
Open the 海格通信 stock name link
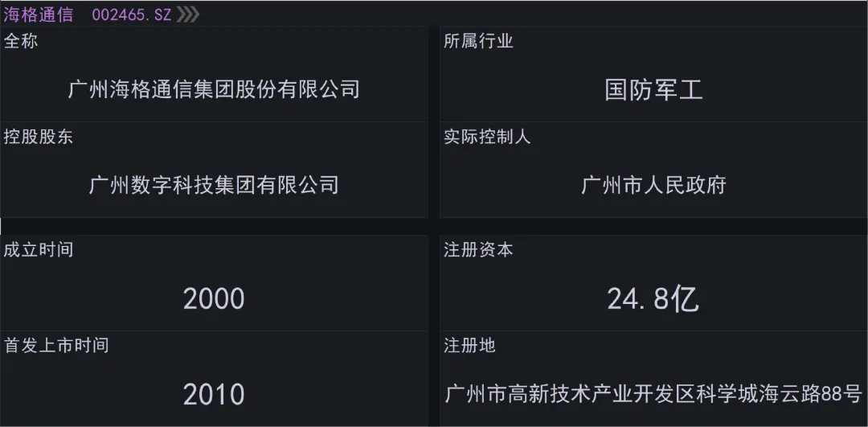[38, 14]
